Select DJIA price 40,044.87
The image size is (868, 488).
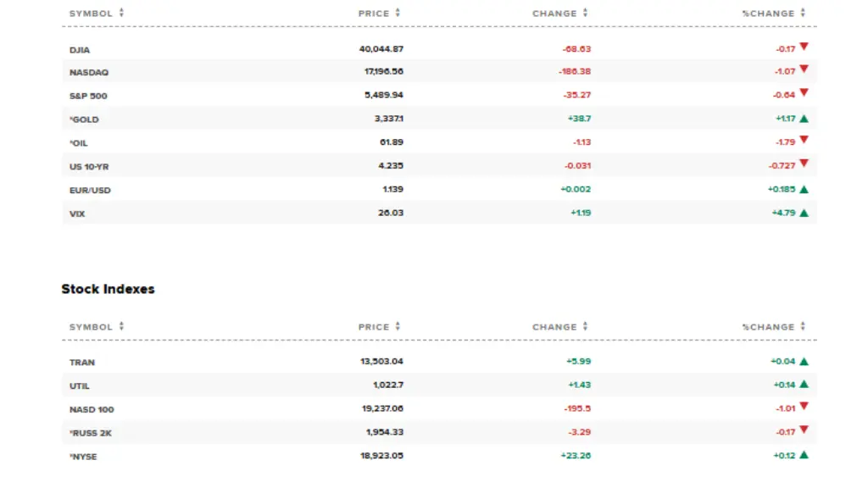tap(381, 48)
